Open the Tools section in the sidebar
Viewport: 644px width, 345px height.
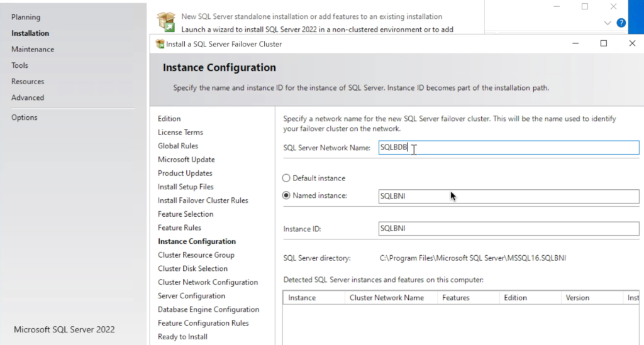coord(19,65)
